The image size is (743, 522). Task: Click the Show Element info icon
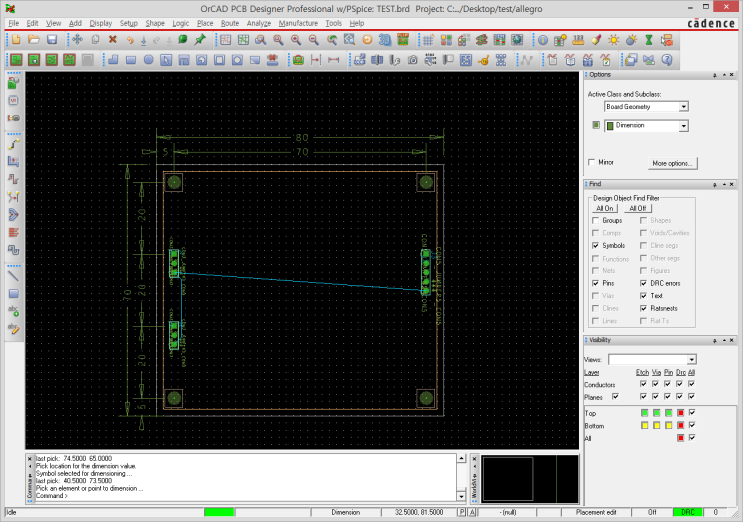(543, 40)
